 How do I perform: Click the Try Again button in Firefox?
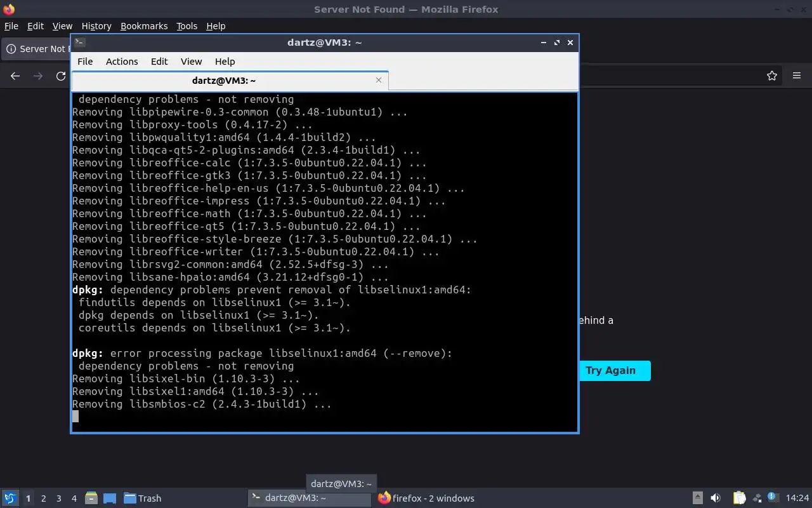pyautogui.click(x=614, y=371)
